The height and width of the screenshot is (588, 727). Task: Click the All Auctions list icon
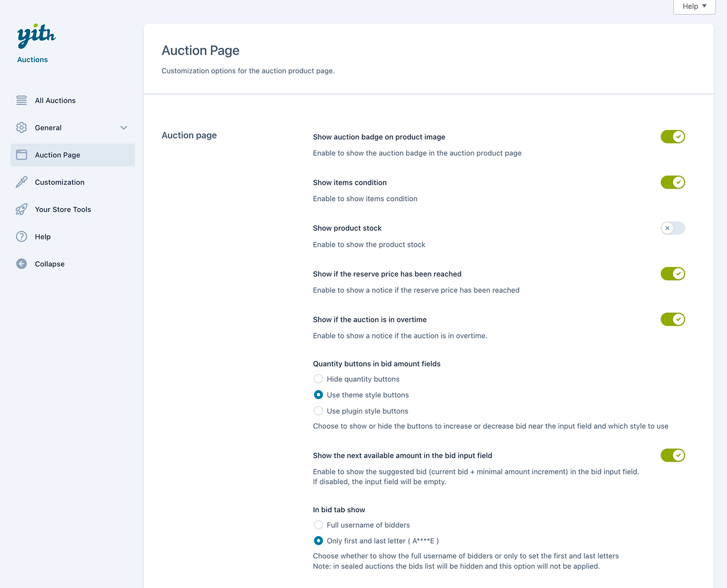21,100
